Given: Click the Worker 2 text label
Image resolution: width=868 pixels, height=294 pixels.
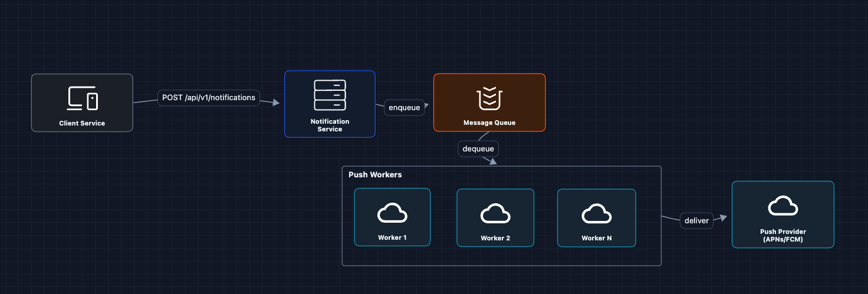Looking at the screenshot, I should pos(495,239).
